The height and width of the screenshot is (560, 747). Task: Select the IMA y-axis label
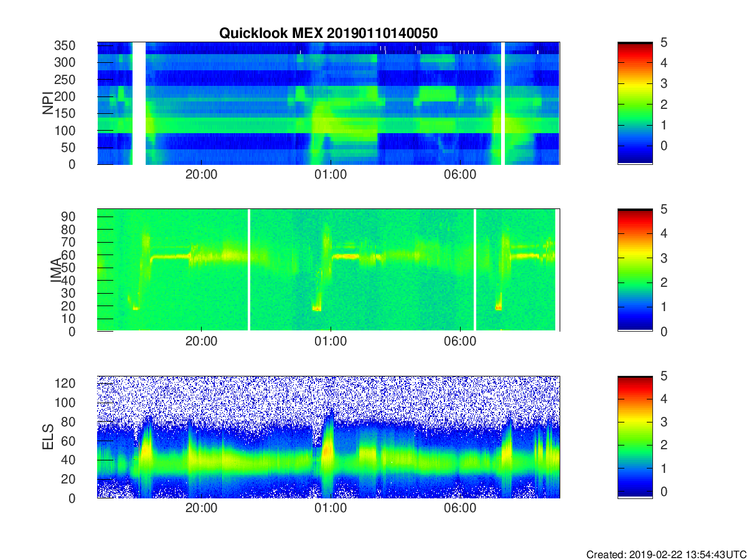point(56,270)
